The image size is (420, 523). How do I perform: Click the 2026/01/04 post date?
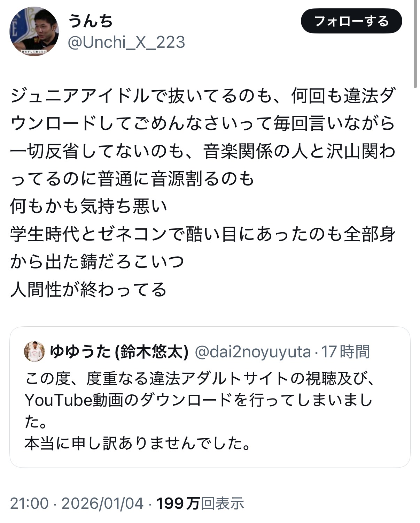[x=103, y=503]
